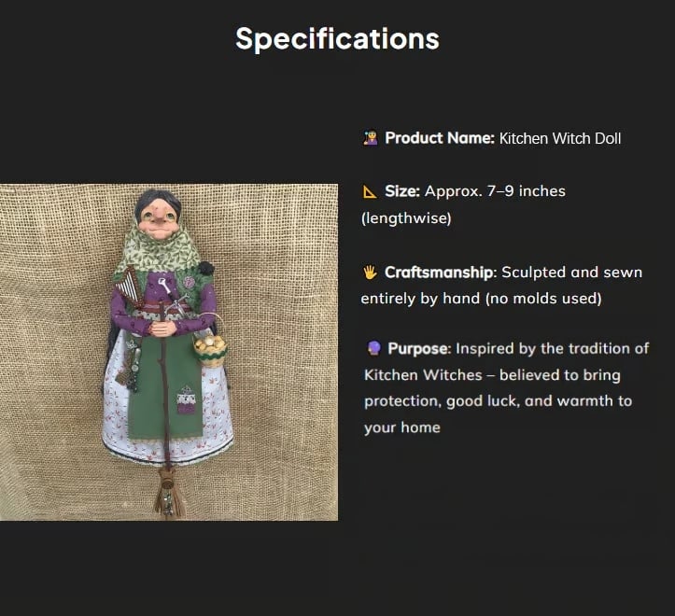Click the "Size:" label
Viewport: 675px width, 616px height.
(x=402, y=191)
